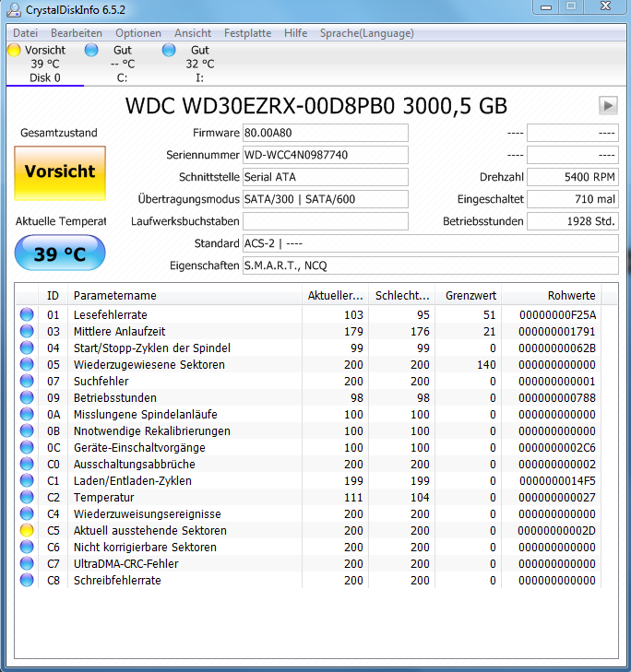Viewport: 631px width, 672px height.
Task: Click raw value 00000000002D
Action: click(557, 531)
